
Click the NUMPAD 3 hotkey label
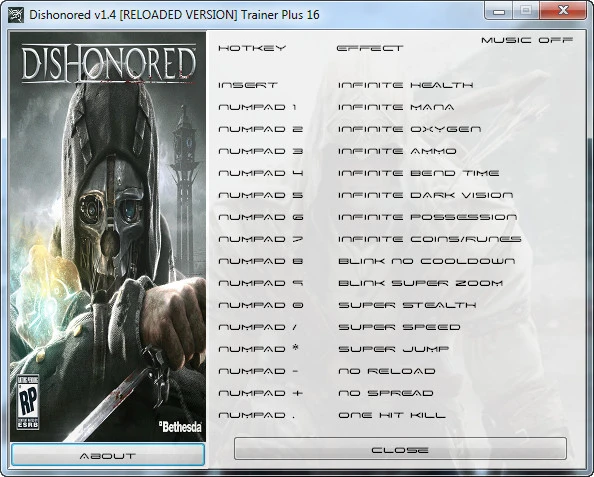pos(261,151)
